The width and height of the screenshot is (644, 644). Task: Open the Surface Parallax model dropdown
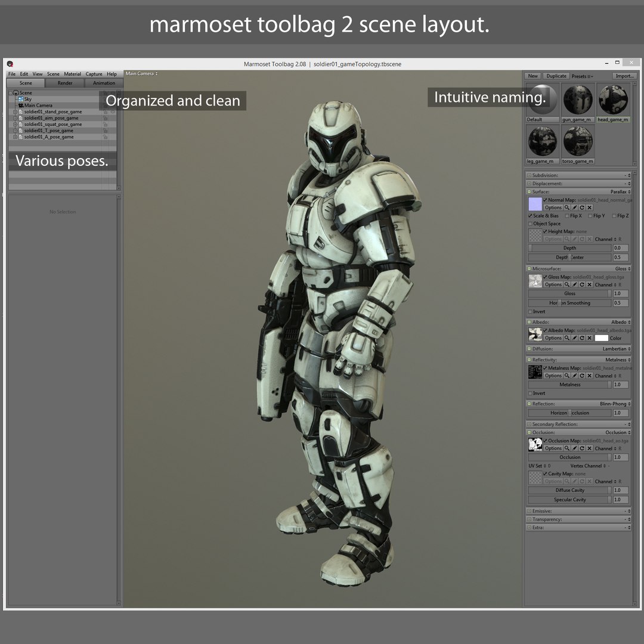pyautogui.click(x=620, y=192)
